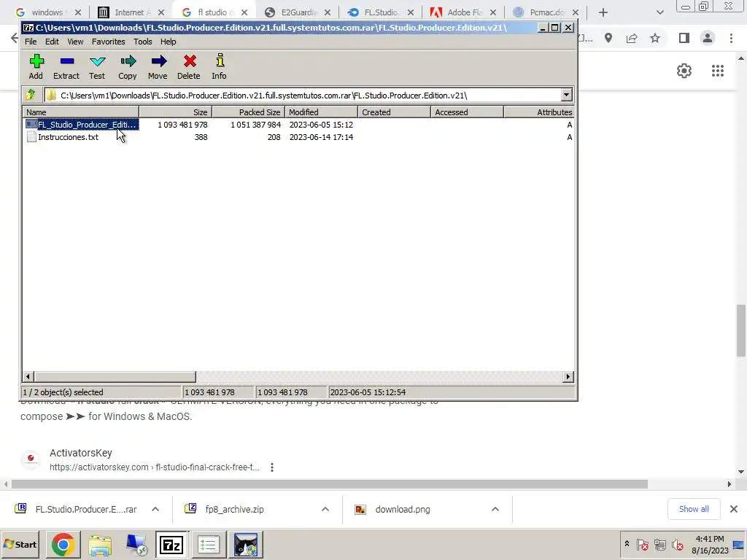Open the Tools menu

(142, 42)
